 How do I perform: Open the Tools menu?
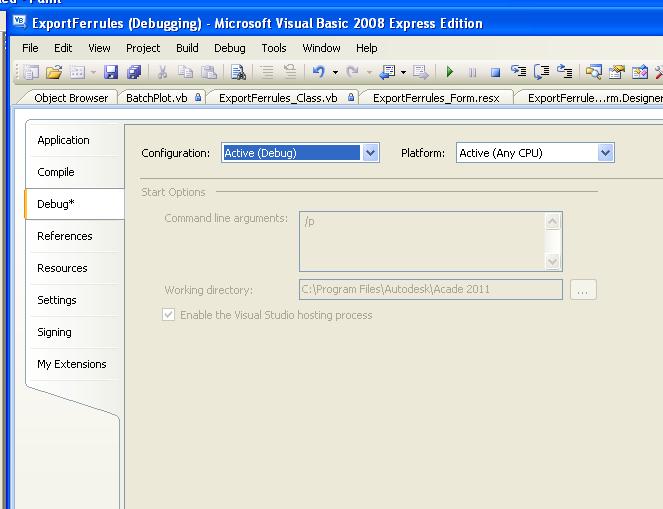click(x=274, y=48)
